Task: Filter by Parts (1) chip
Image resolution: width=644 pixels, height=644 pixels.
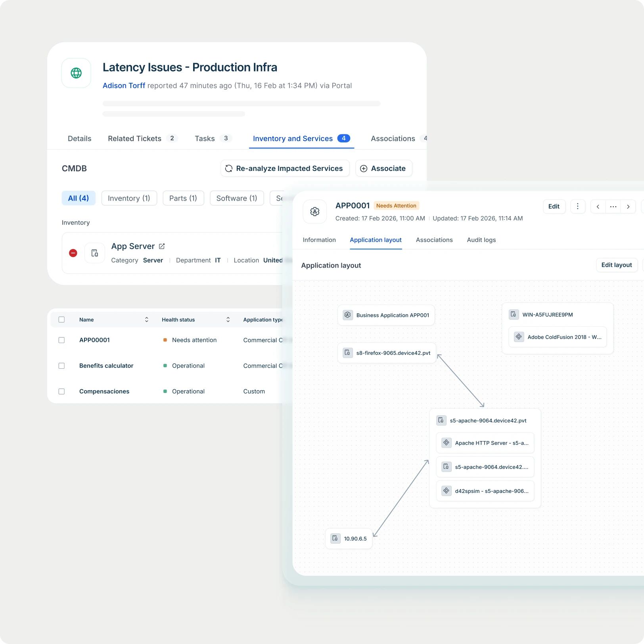Action: [x=183, y=198]
